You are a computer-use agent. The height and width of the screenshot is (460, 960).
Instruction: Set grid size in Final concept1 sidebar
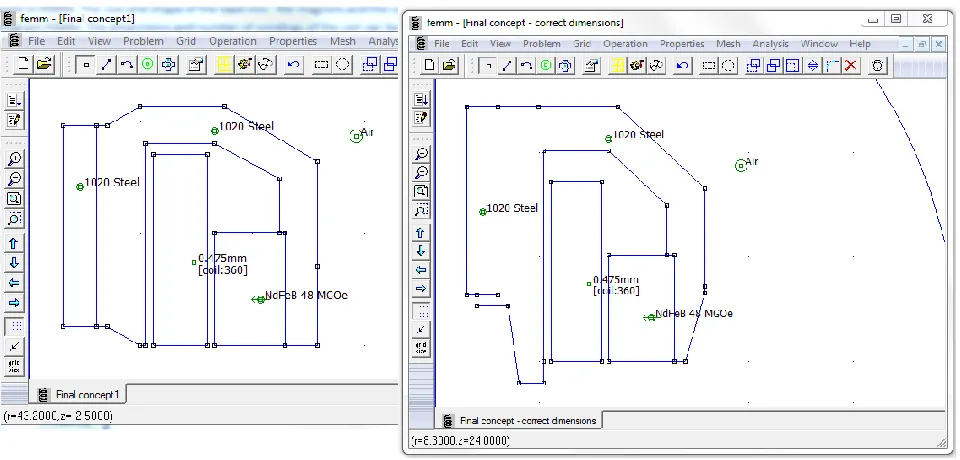15,366
